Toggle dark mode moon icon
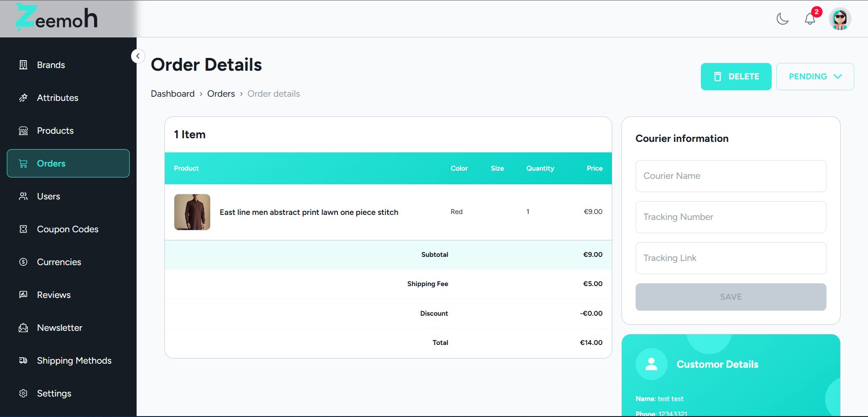Screen dimensions: 868x417 tap(783, 19)
